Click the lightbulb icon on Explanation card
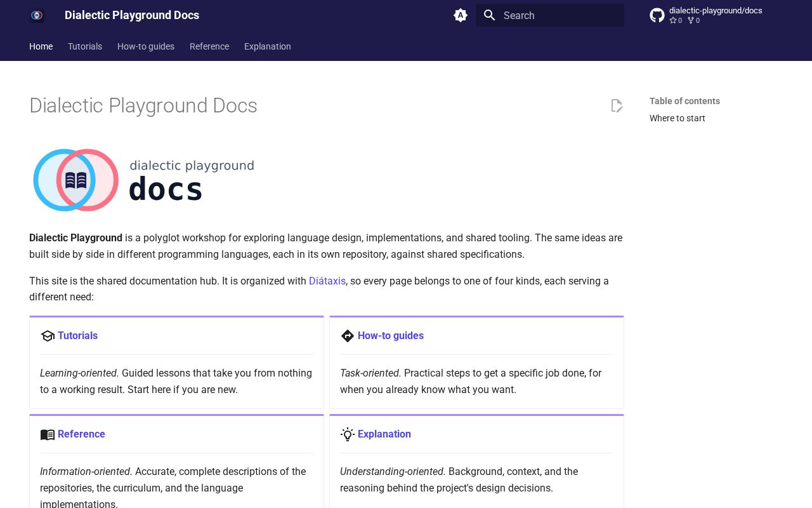 point(348,434)
